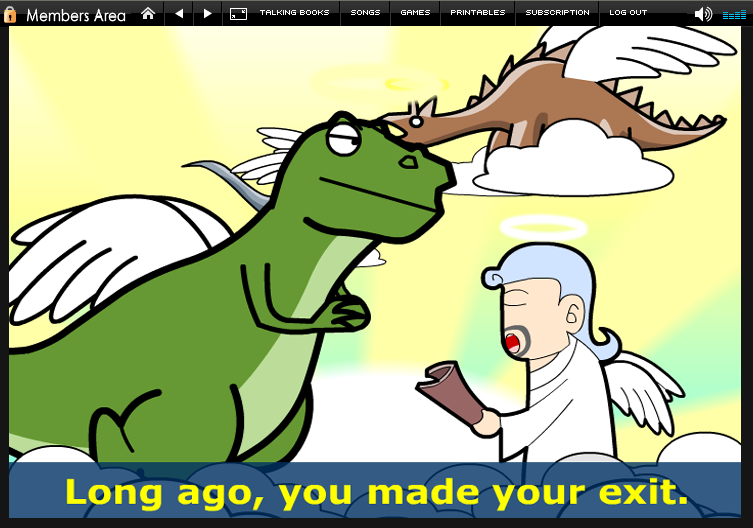Toggle the fullscreen view icon
Viewport: 753px width, 528px height.
238,13
